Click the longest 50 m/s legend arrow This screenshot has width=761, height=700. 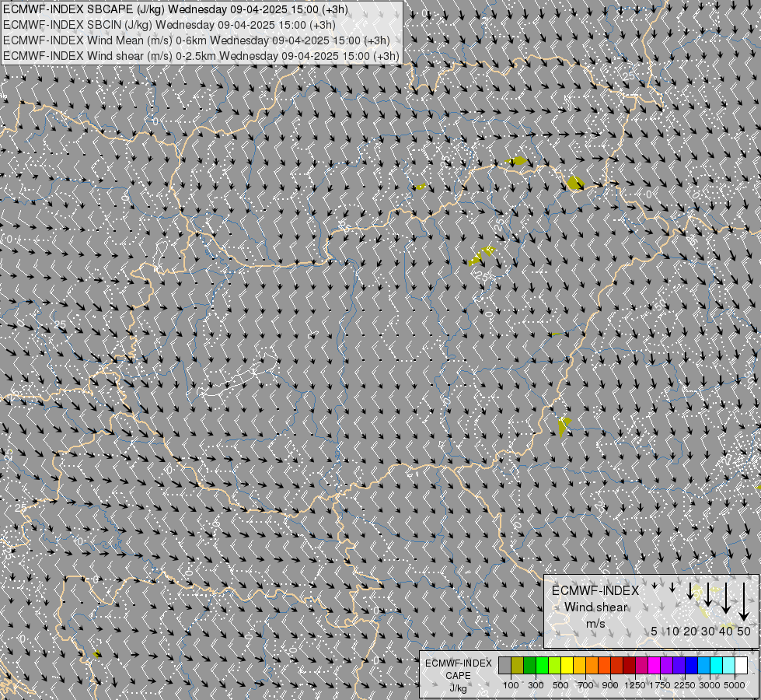coord(744,602)
